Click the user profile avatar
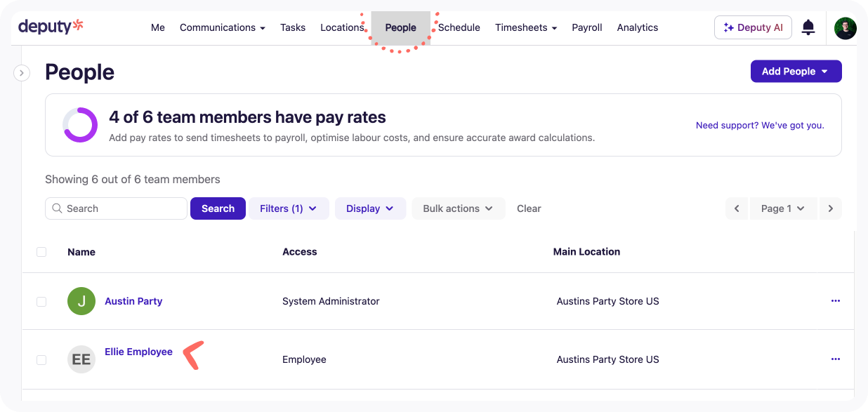 pos(845,28)
